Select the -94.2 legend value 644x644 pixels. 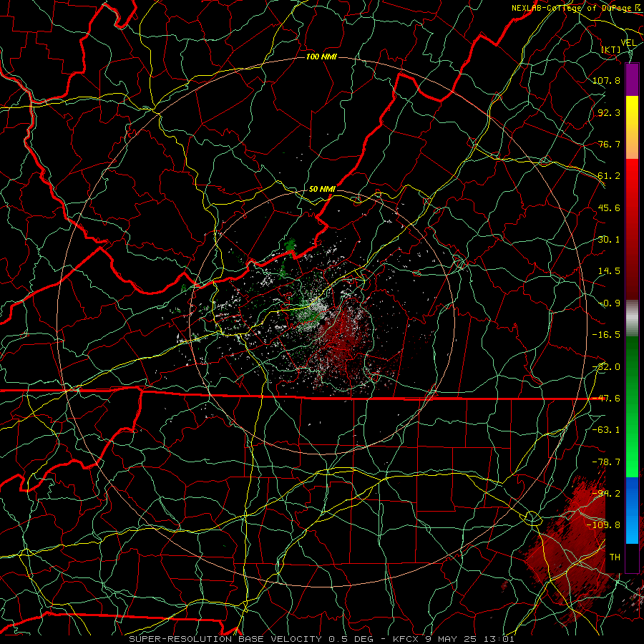[606, 494]
